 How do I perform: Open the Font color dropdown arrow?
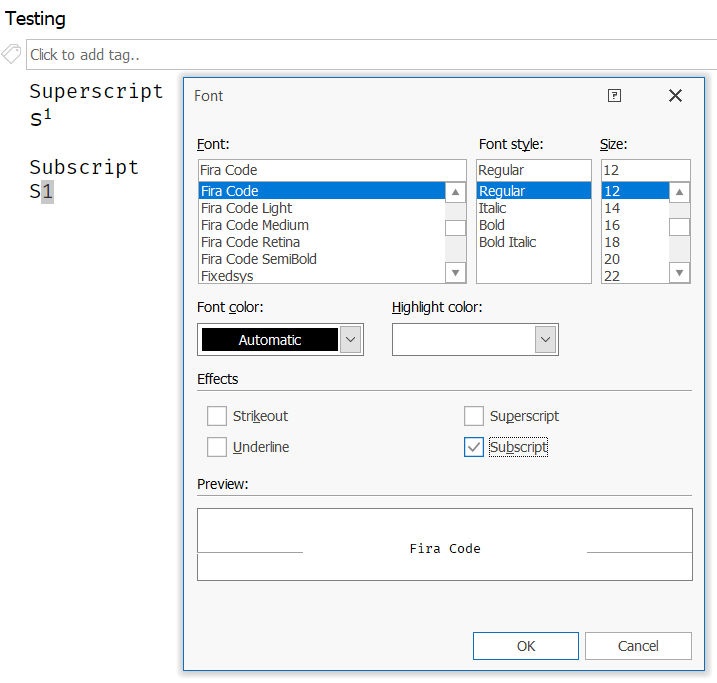click(350, 340)
